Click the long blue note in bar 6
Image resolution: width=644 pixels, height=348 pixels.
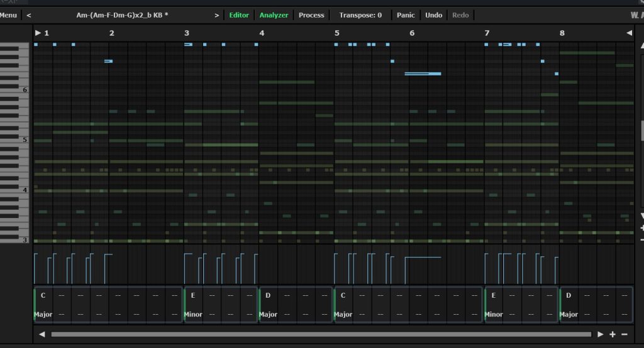(x=423, y=73)
